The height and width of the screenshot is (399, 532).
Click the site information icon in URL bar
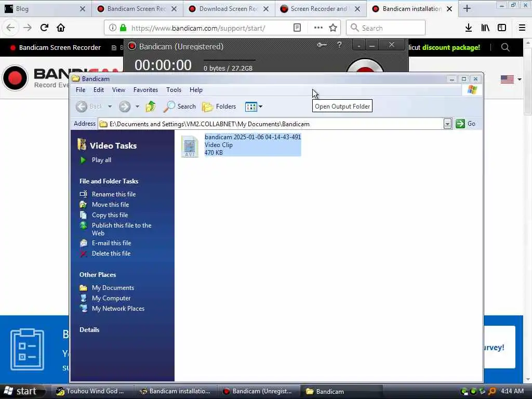click(112, 28)
